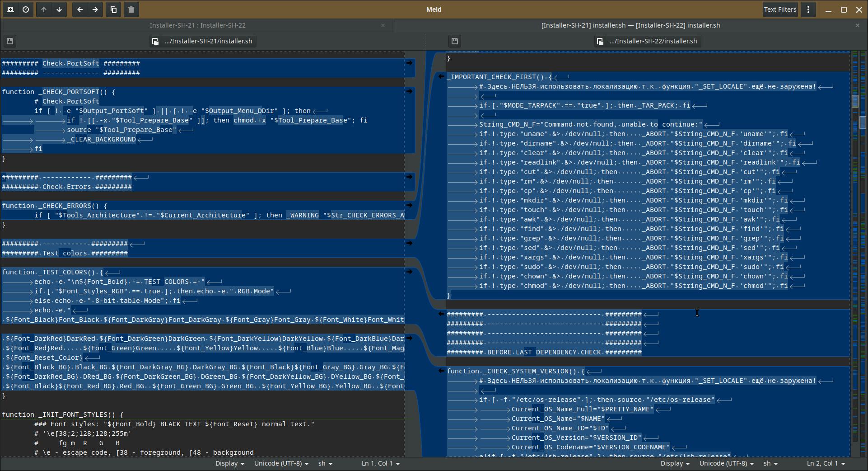Switch to the Installer-SH-21 : Installer-SH-22 folder tab
The image size is (868, 471).
coord(197,25)
